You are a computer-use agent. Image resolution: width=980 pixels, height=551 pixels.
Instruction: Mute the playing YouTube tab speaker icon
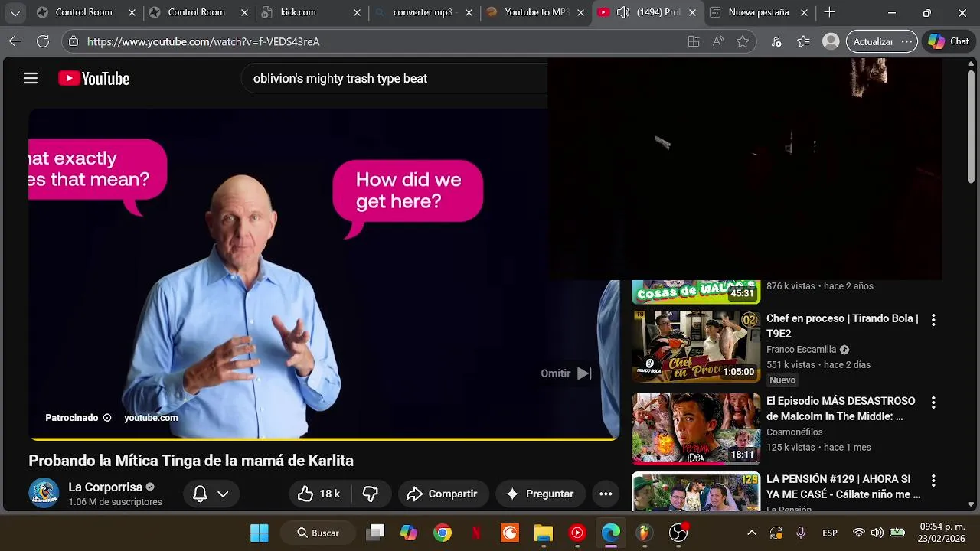point(623,12)
